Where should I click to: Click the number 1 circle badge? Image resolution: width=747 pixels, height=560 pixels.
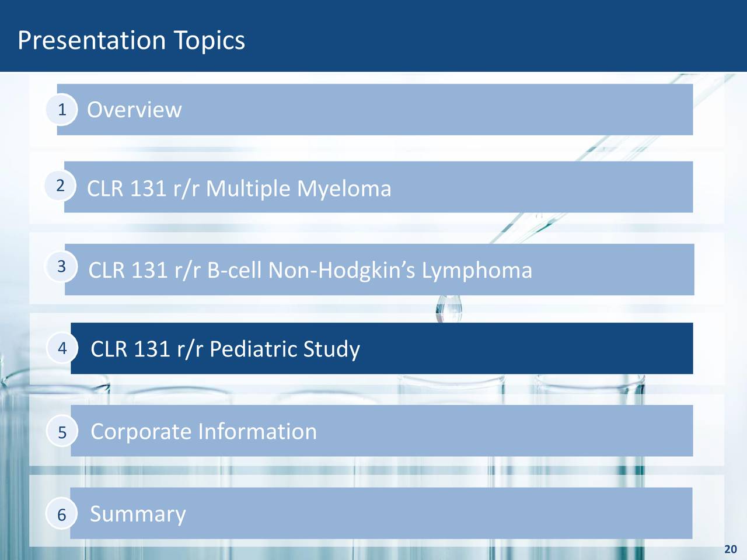click(x=61, y=109)
